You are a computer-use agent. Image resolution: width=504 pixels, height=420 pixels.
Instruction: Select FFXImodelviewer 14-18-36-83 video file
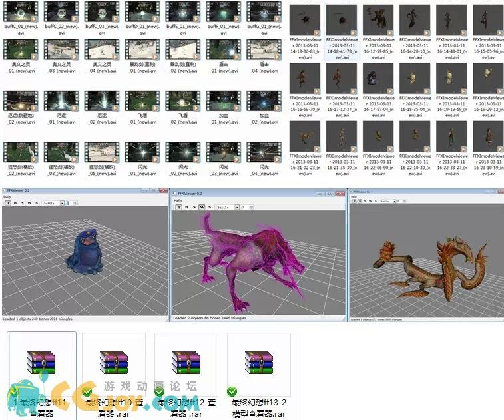point(305,32)
